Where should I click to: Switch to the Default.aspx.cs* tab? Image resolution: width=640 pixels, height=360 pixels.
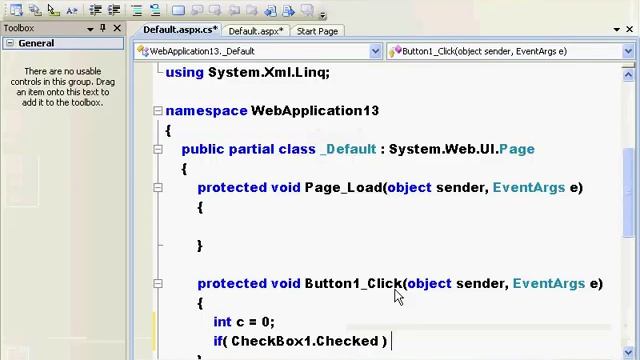click(x=180, y=30)
